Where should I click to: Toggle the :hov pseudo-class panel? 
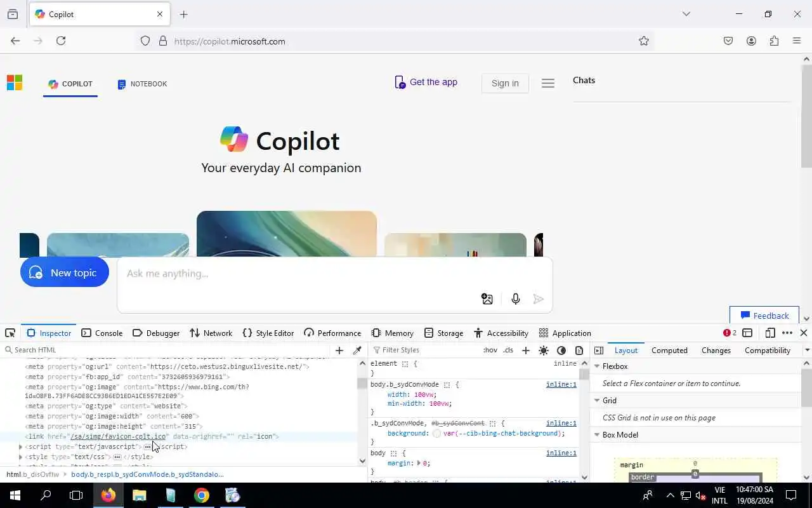tap(490, 350)
